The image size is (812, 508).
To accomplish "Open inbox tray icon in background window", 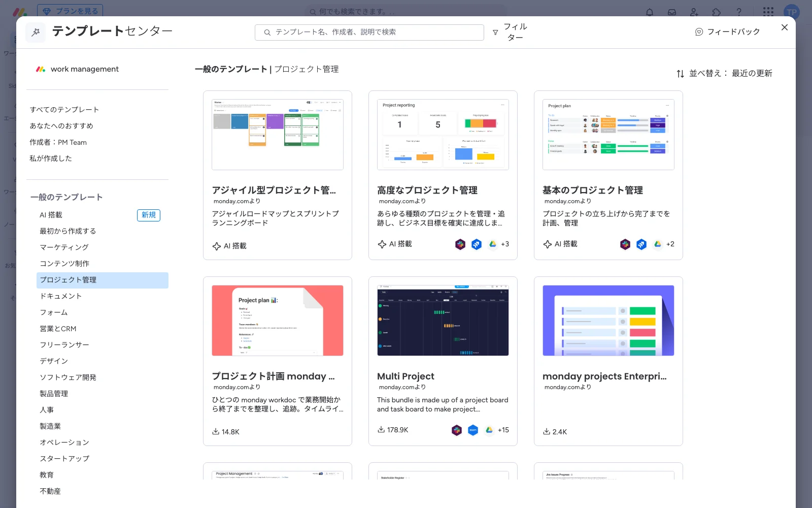I will point(672,12).
